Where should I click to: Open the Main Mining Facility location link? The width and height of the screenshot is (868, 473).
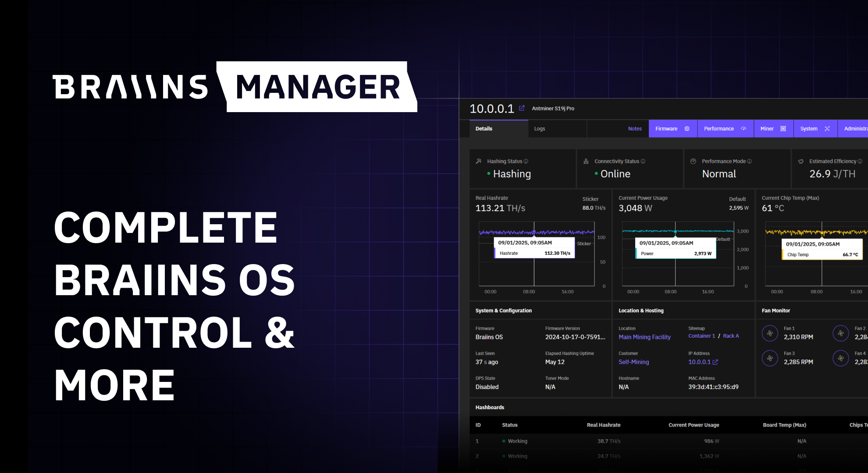(x=644, y=337)
